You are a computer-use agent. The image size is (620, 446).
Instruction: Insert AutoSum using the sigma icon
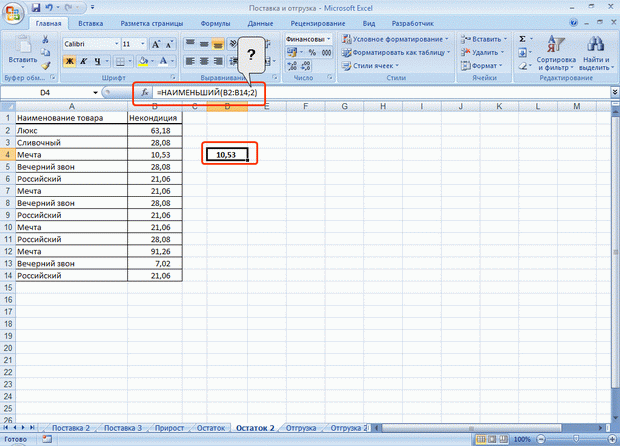[x=522, y=39]
